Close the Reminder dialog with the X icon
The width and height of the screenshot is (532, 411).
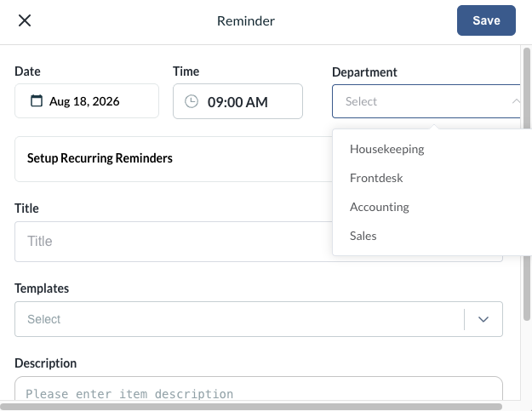[x=25, y=20]
